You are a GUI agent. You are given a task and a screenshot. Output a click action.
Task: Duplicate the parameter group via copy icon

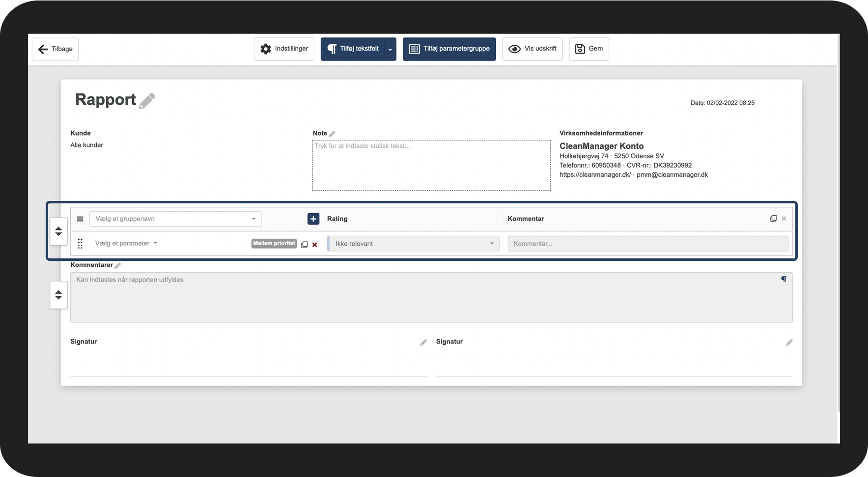(773, 219)
